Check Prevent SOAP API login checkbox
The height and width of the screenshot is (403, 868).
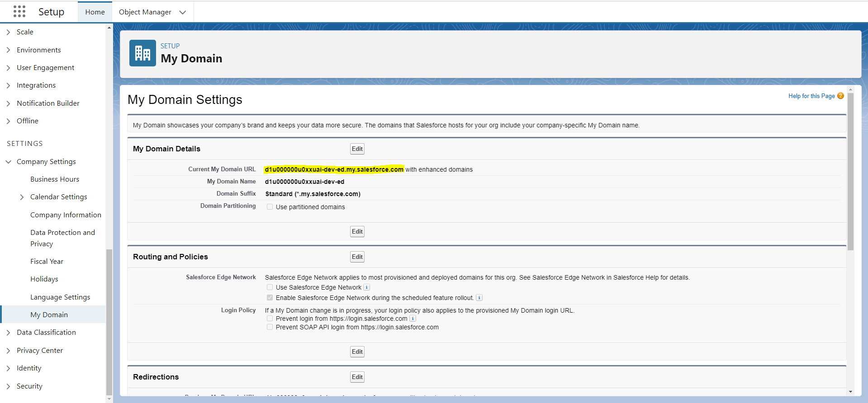pos(270,327)
